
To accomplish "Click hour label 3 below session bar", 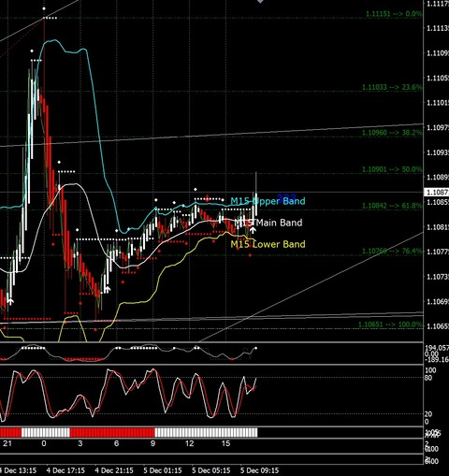I will (80, 443).
